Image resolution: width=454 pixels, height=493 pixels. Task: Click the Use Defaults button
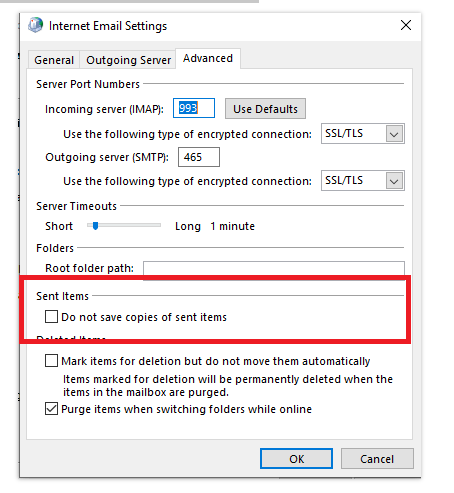click(x=265, y=109)
